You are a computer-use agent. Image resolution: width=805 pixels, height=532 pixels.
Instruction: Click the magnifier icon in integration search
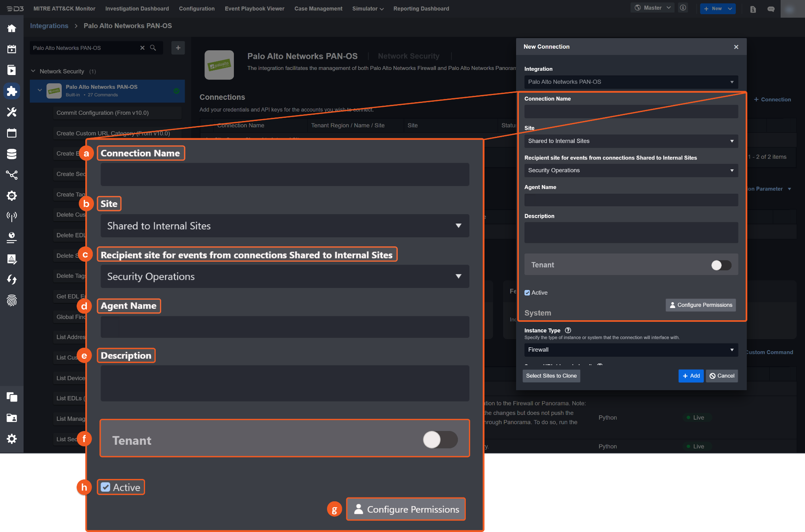[153, 48]
